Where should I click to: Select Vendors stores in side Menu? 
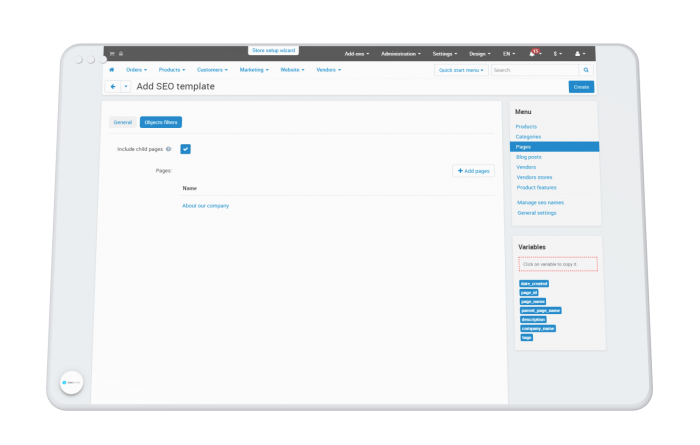pyautogui.click(x=534, y=177)
